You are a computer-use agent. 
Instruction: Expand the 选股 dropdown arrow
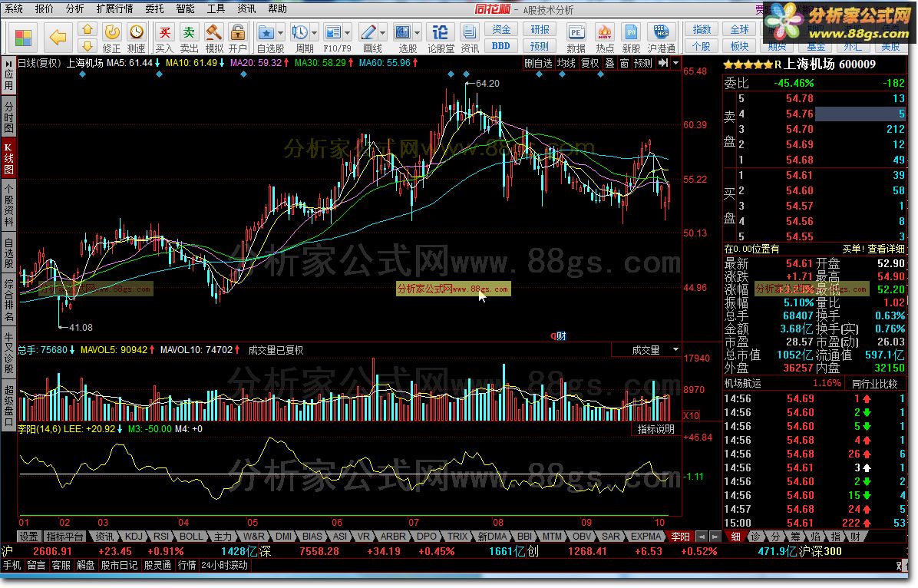[x=417, y=33]
